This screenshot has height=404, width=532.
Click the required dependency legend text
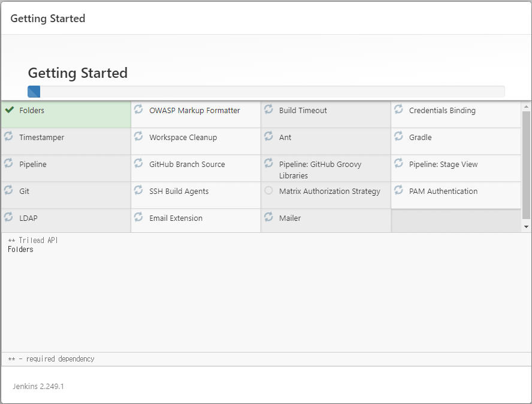point(52,359)
